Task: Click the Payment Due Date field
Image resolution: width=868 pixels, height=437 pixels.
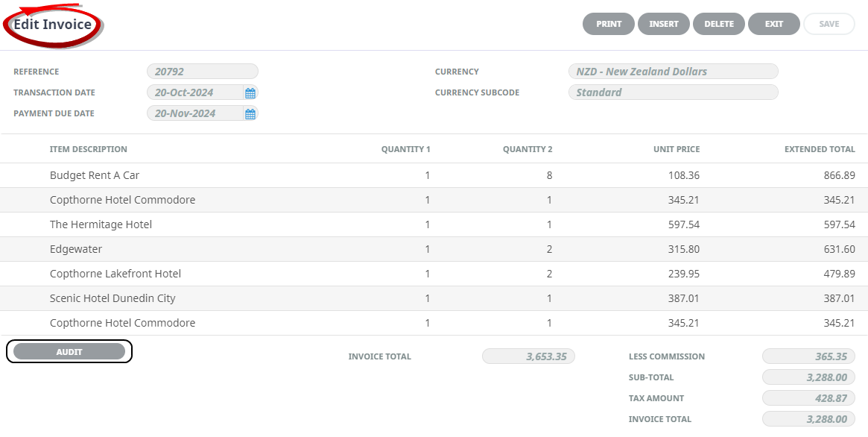Action: [195, 113]
